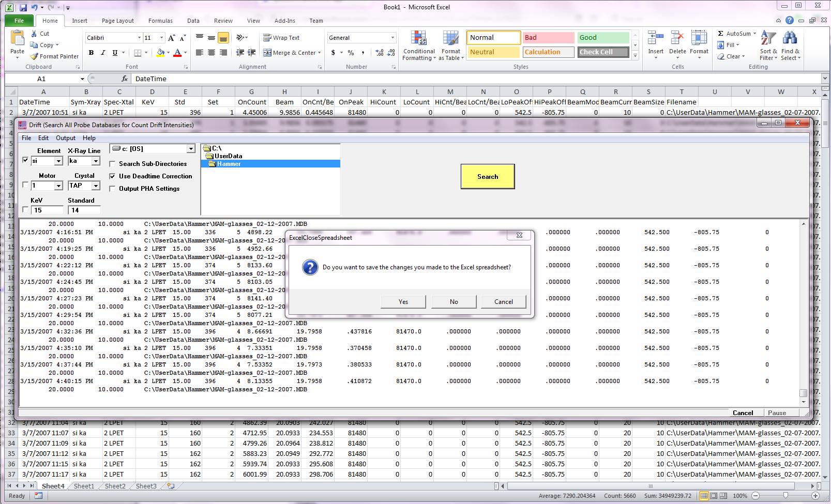Enable Output PHA Settings checkbox
Screen dimensions: 831x504
click(x=112, y=189)
